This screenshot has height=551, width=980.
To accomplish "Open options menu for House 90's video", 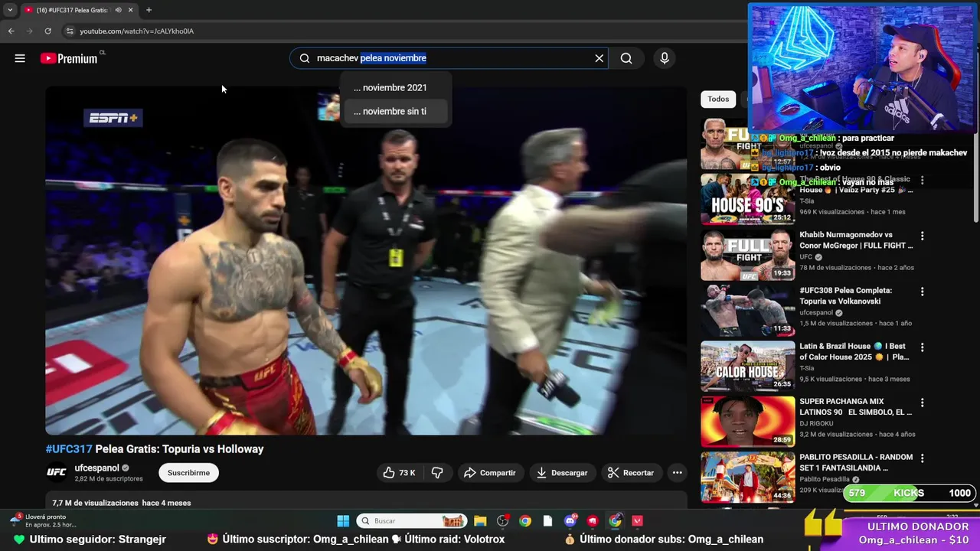I will 923,181.
